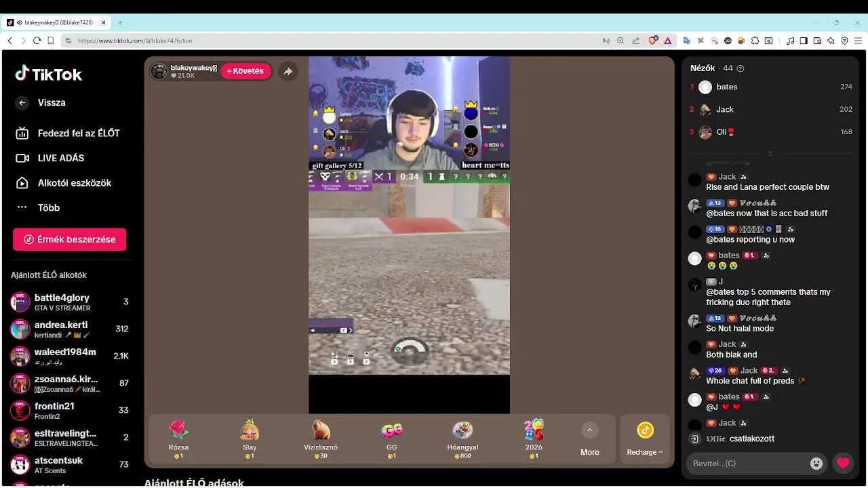
Task: Click the Nézők info icon
Action: [x=741, y=68]
